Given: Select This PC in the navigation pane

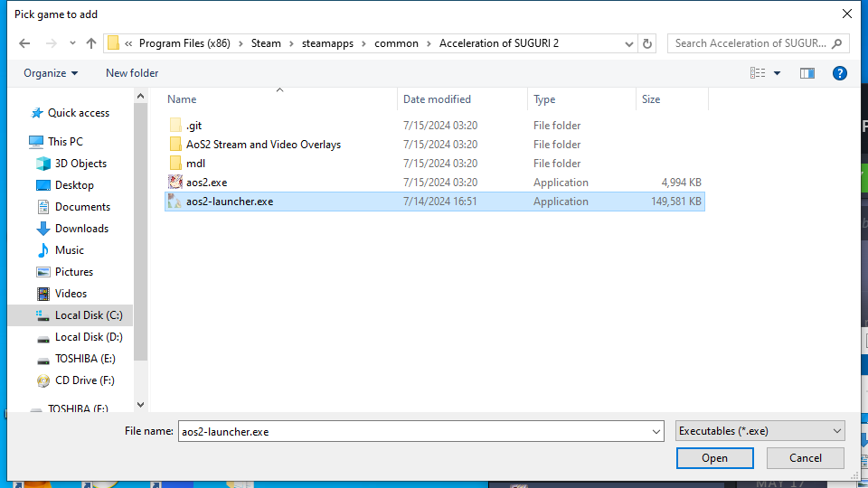Looking at the screenshot, I should click(x=56, y=142).
